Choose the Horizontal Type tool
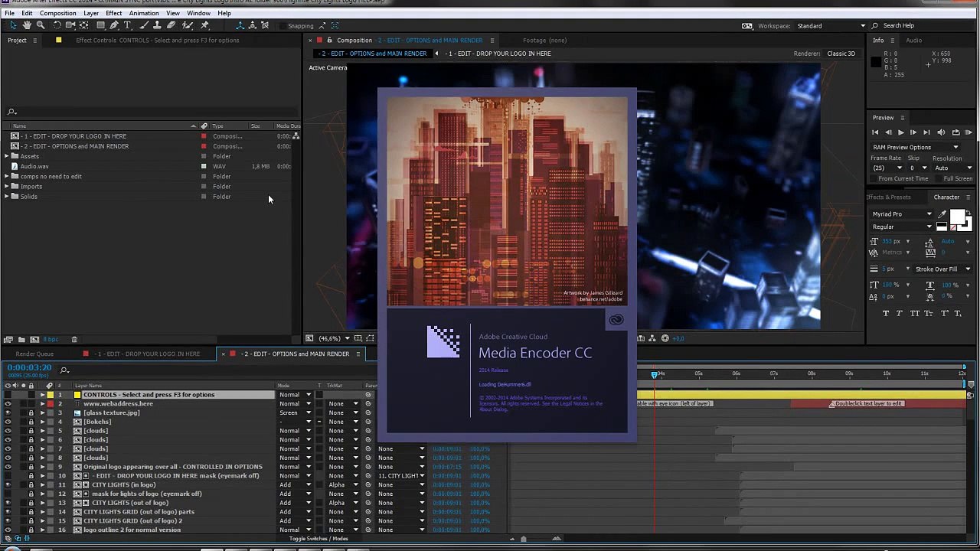This screenshot has height=551, width=980. pyautogui.click(x=128, y=25)
